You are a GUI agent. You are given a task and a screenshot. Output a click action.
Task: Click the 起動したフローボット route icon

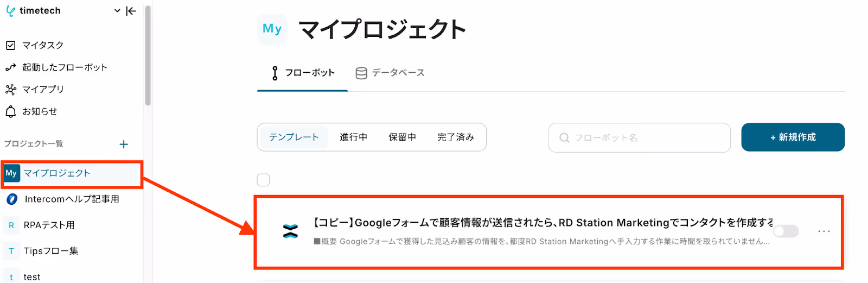(x=11, y=67)
